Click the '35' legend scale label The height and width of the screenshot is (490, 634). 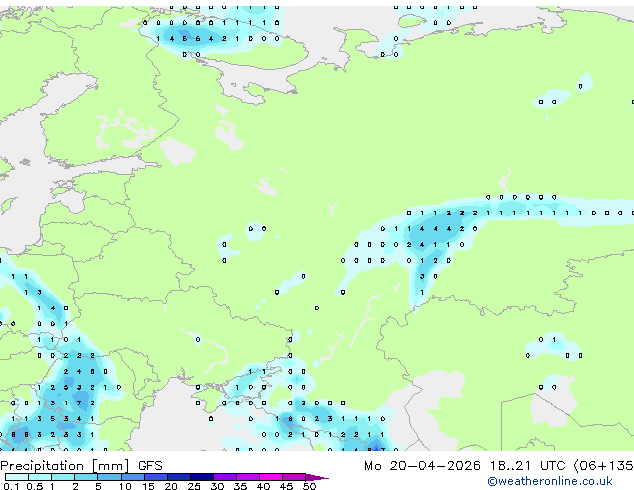pos(240,486)
